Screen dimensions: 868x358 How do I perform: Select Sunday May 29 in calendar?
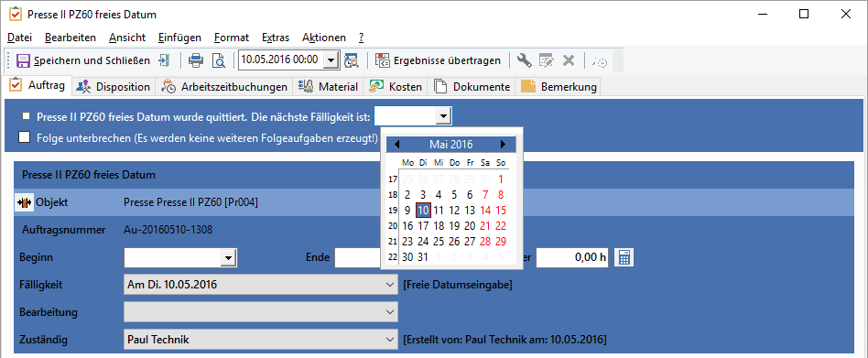click(x=501, y=241)
